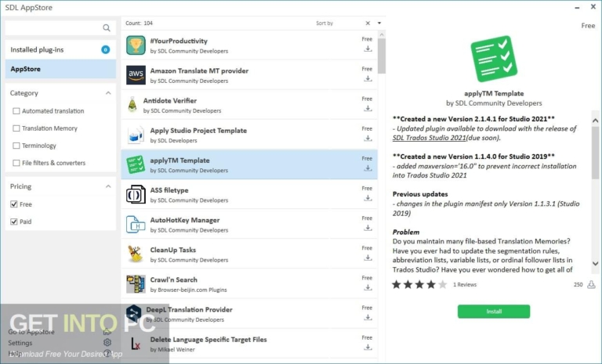Select the Crawl'n Search list entry
The width and height of the screenshot is (602, 364).
pyautogui.click(x=249, y=284)
